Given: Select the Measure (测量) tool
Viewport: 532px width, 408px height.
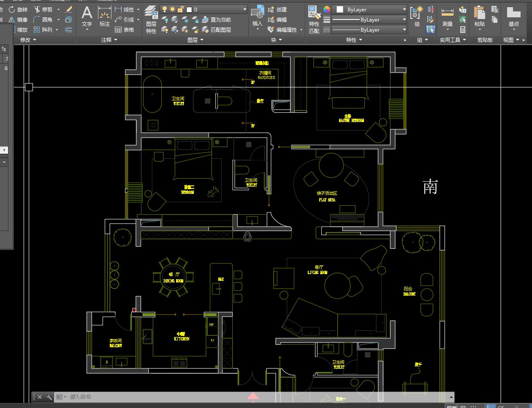Looking at the screenshot, I should [x=447, y=17].
